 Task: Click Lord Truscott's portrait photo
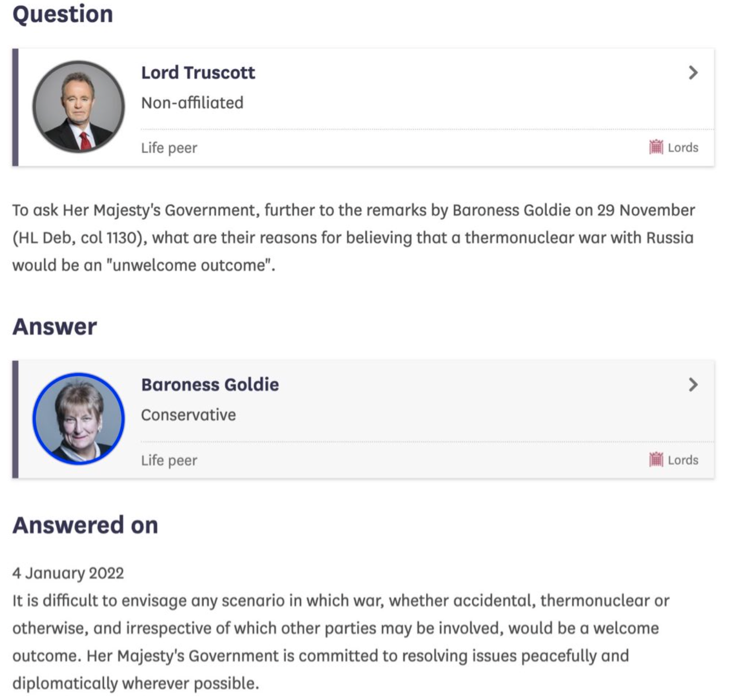tap(78, 106)
